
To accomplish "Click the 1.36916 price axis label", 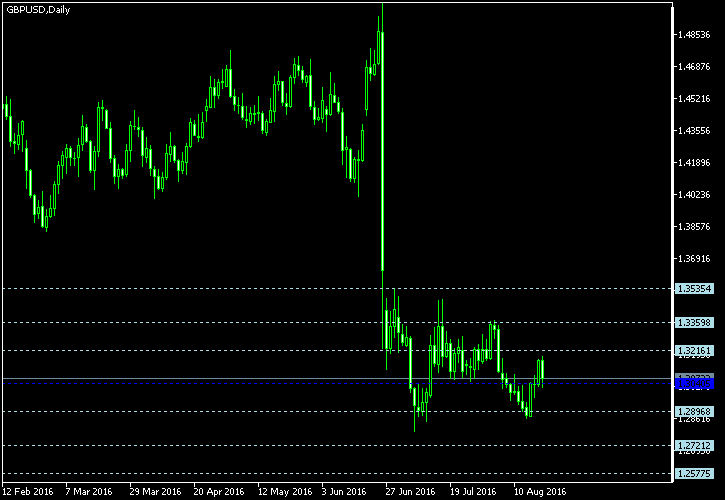I will [x=694, y=259].
